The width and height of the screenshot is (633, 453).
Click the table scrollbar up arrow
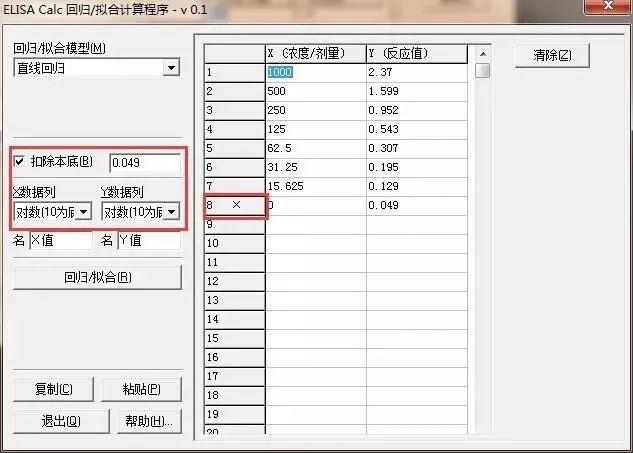(483, 54)
